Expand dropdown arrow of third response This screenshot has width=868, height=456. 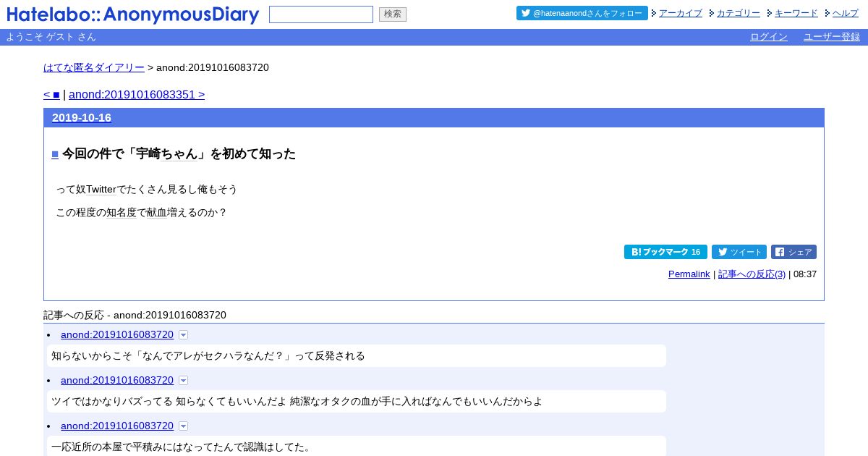coord(183,426)
